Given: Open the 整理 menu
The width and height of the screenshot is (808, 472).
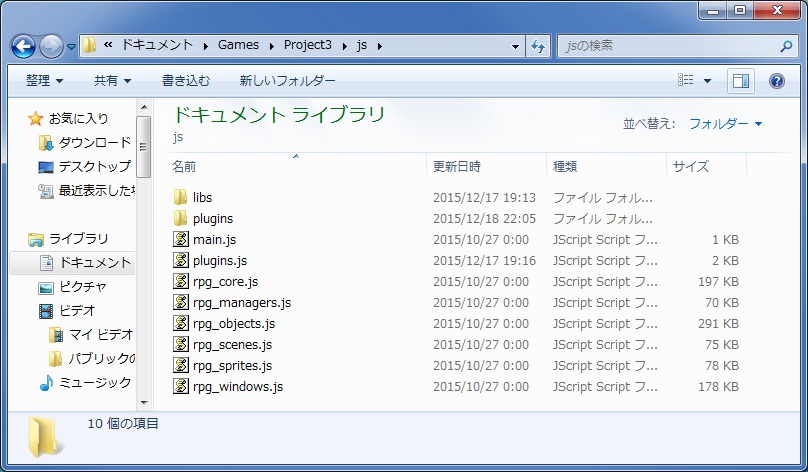Looking at the screenshot, I should point(44,80).
